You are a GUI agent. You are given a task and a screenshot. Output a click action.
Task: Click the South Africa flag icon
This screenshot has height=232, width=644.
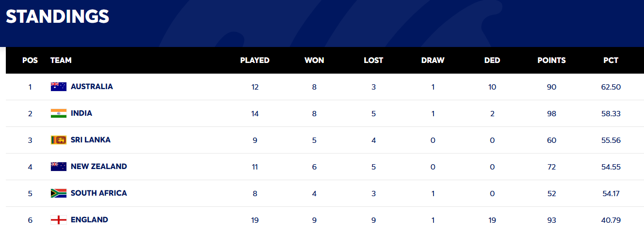(59, 193)
